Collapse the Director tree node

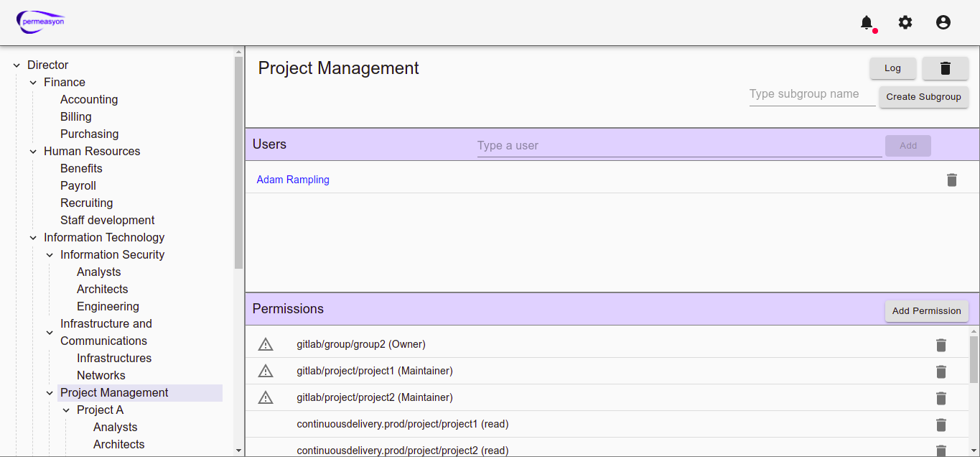click(x=17, y=65)
